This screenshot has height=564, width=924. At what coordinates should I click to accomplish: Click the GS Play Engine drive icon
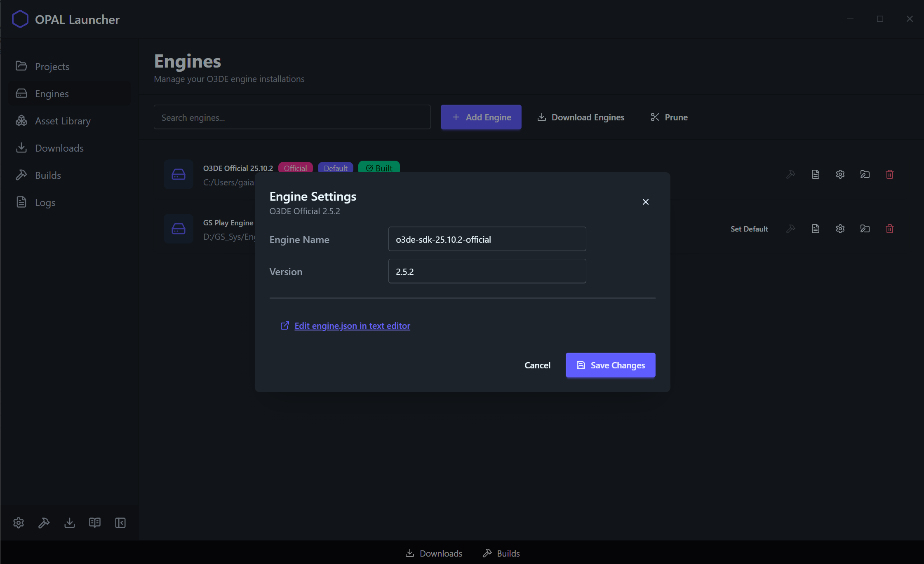pyautogui.click(x=179, y=229)
